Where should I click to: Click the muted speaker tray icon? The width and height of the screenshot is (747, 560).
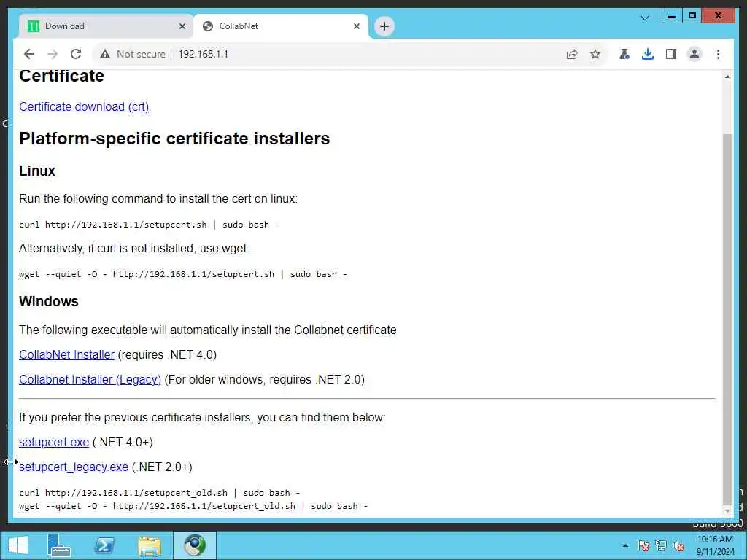click(x=679, y=545)
